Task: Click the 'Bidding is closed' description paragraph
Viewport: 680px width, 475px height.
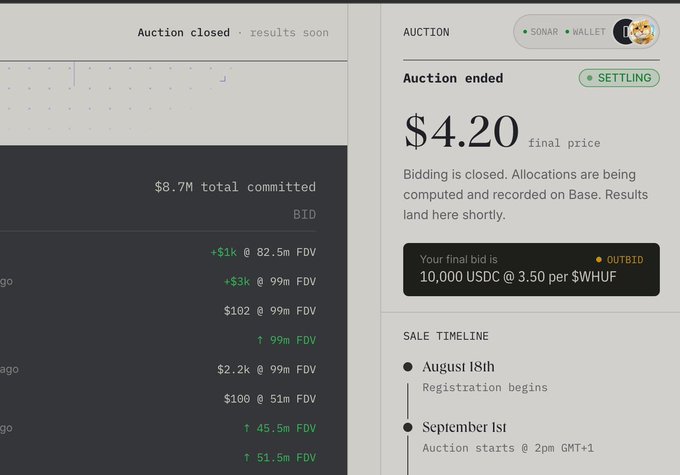Action: click(x=526, y=194)
